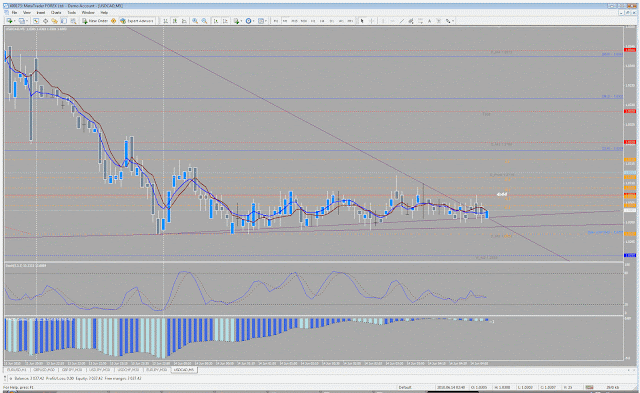The image size is (640, 393).
Task: Zoom out of the chart
Action: 204,21
